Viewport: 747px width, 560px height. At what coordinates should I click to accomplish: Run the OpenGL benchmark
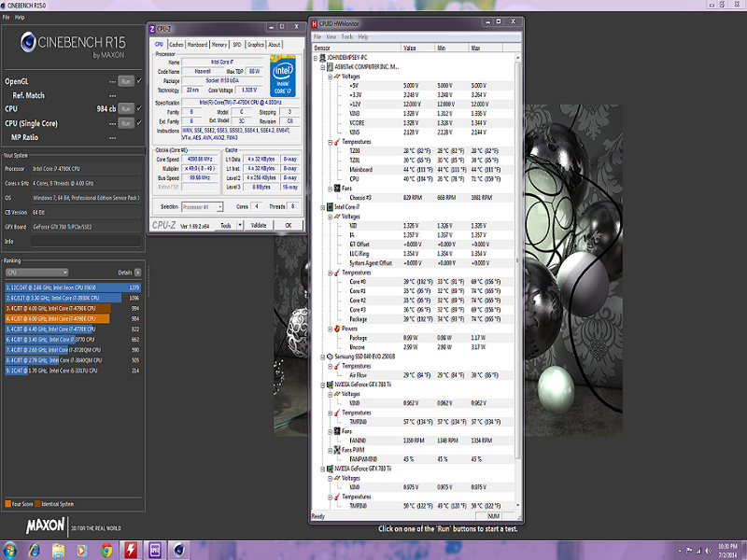click(x=126, y=81)
